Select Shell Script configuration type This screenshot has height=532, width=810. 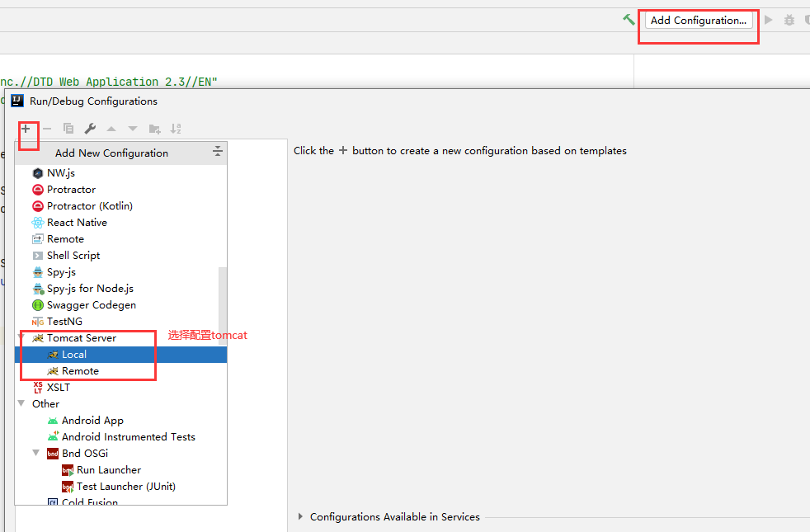coord(121,256)
